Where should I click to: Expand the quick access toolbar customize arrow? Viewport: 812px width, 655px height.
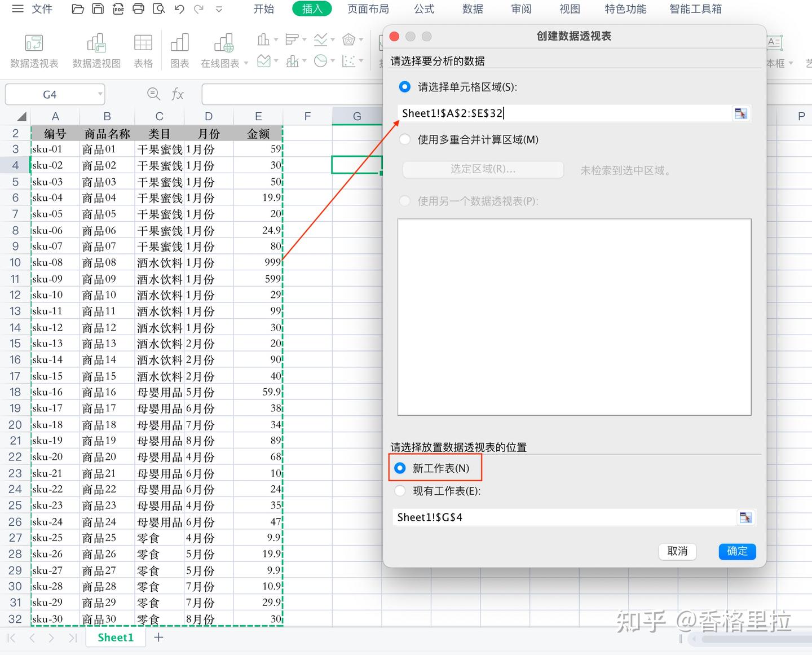(x=219, y=9)
